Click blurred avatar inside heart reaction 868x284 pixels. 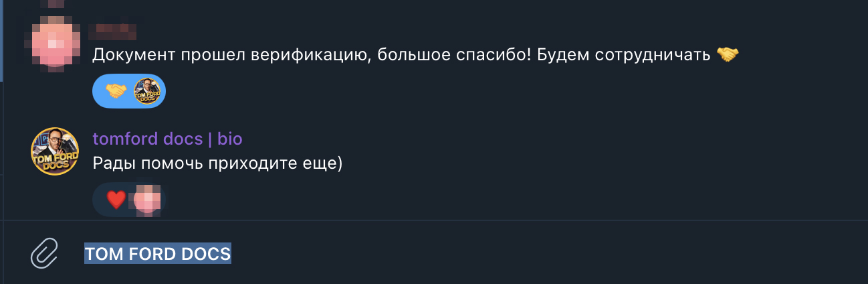[x=146, y=200]
